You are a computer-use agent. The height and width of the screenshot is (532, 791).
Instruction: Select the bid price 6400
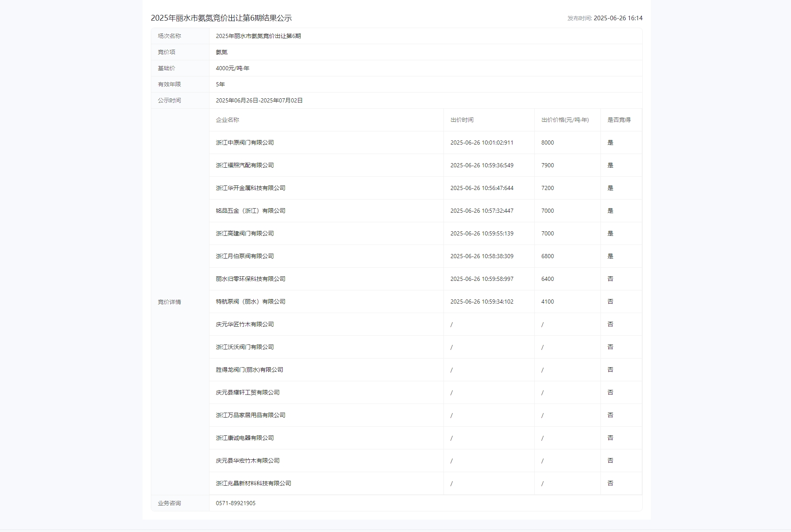click(x=548, y=279)
